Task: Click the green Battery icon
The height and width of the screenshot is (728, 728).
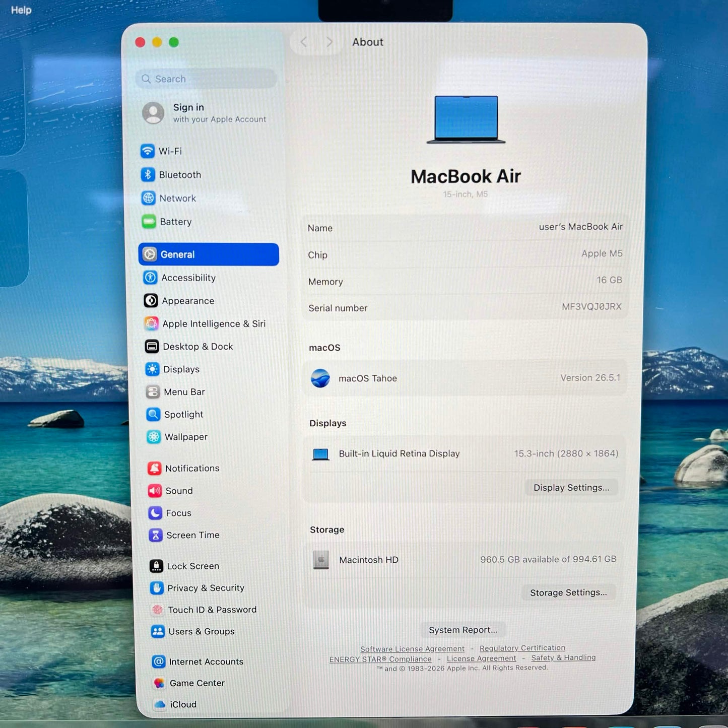Action: coord(149,222)
